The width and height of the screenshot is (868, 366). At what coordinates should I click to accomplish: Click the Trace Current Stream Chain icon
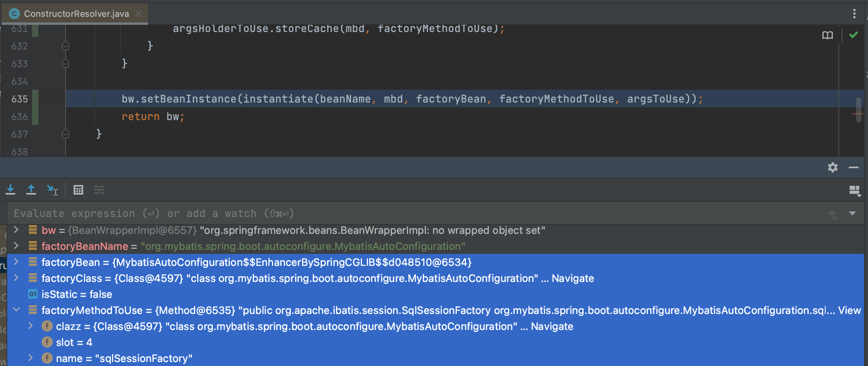click(99, 190)
